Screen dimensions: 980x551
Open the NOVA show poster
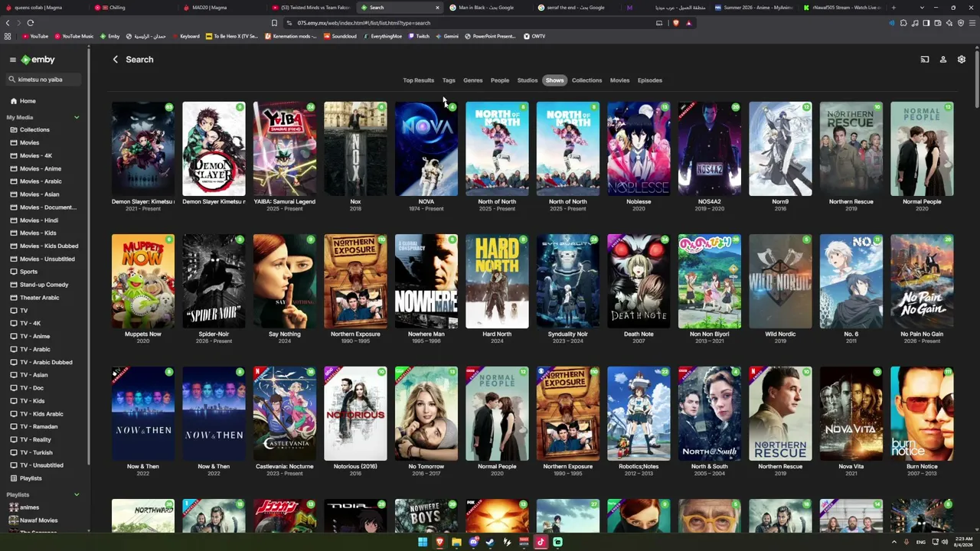point(426,148)
